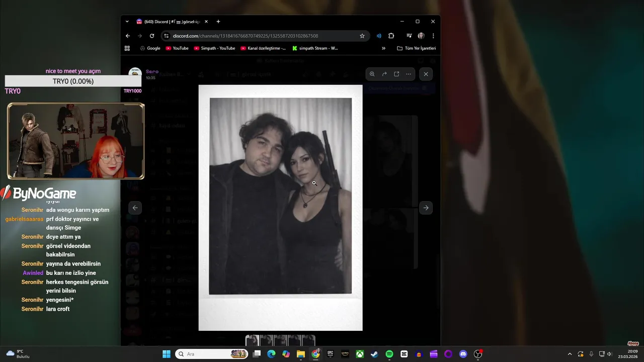Open the Windows Start menu
This screenshot has width=644, height=362.
click(x=167, y=354)
